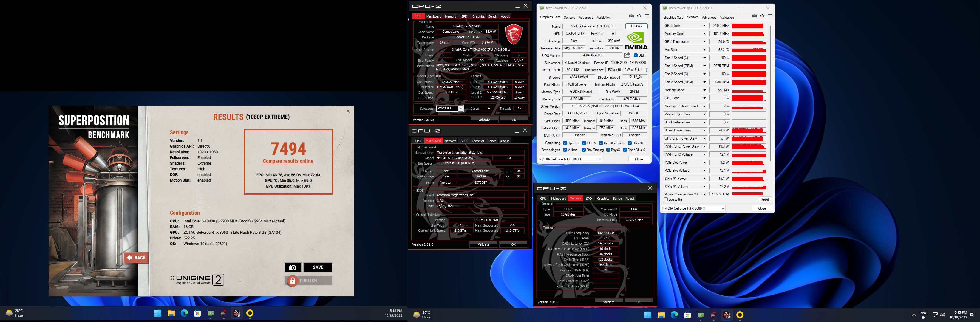Enable Log to file checkbox

666,199
